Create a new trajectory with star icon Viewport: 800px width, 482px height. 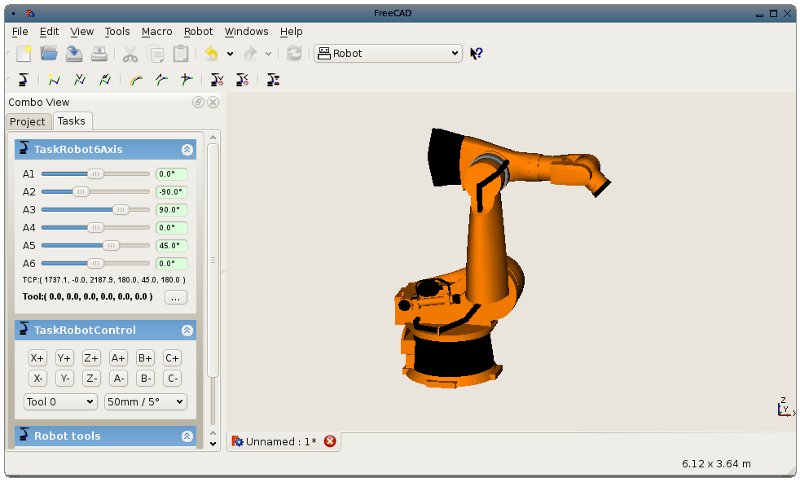[x=54, y=80]
